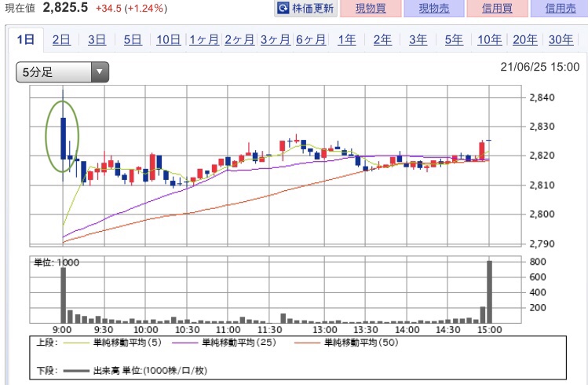Switch to the 30年 chart period
This screenshot has height=385, width=588.
pos(561,39)
